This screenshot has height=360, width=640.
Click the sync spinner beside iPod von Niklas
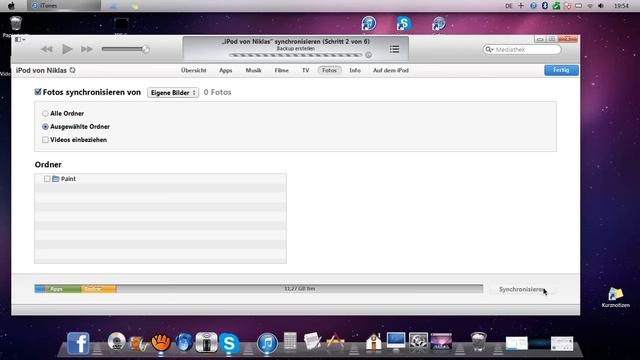[73, 70]
